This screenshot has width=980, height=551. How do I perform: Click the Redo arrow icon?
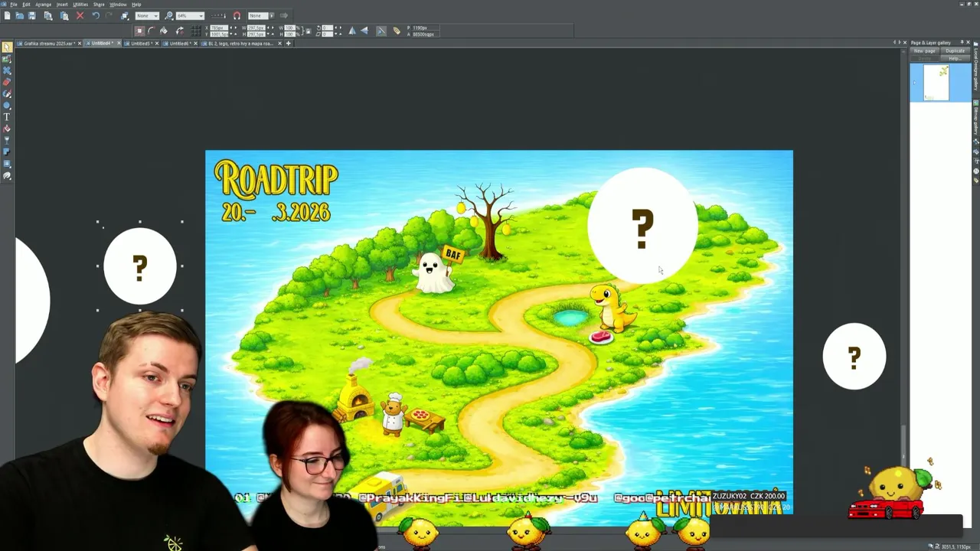[109, 15]
